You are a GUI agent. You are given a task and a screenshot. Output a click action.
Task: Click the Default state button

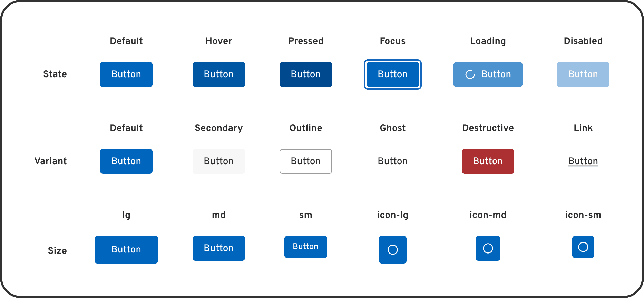tap(126, 74)
